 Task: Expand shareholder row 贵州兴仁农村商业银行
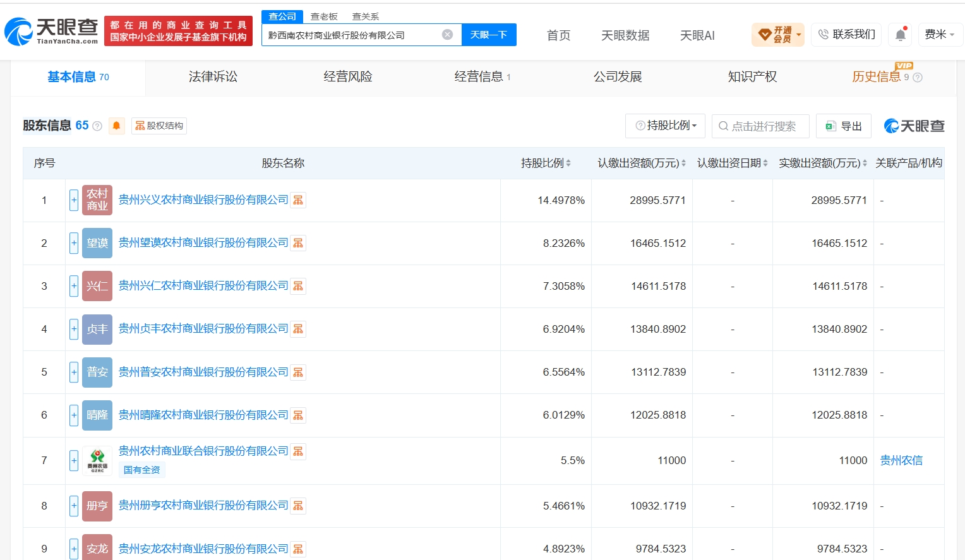tap(74, 286)
